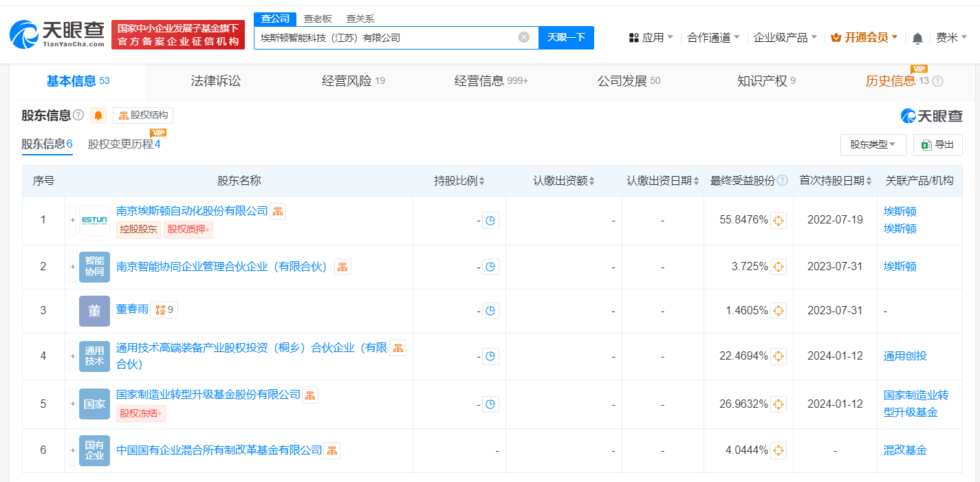Open the 股东类型 dropdown
This screenshot has width=980, height=482.
coord(873,145)
